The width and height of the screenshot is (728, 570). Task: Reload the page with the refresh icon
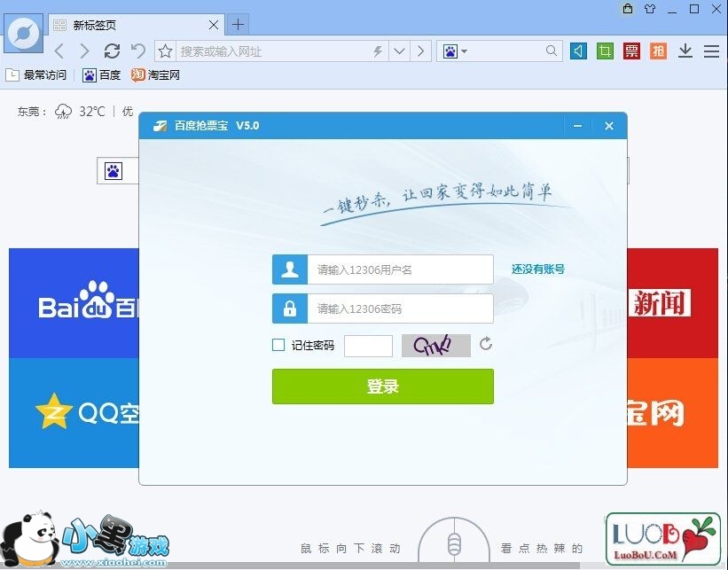pos(112,51)
